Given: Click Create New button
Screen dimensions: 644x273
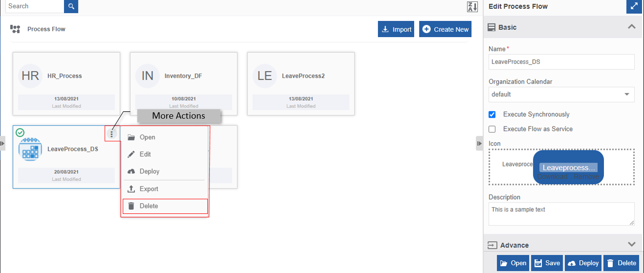Looking at the screenshot, I should [x=445, y=29].
